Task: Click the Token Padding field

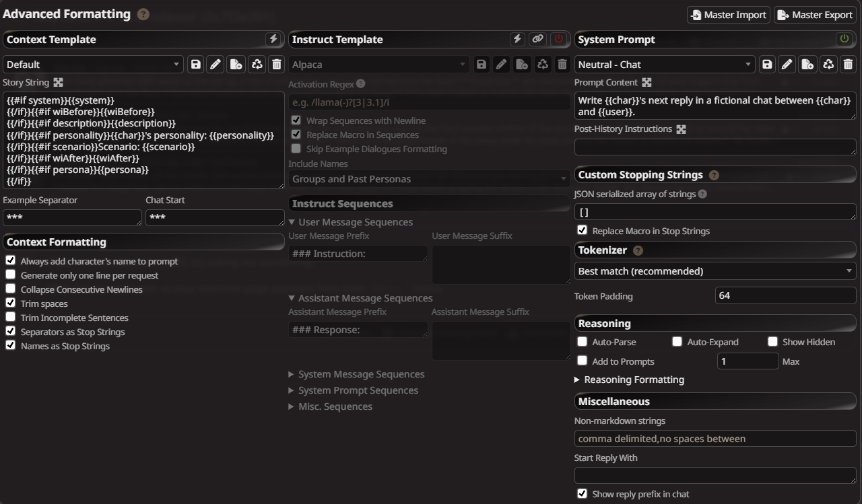Action: [x=785, y=295]
